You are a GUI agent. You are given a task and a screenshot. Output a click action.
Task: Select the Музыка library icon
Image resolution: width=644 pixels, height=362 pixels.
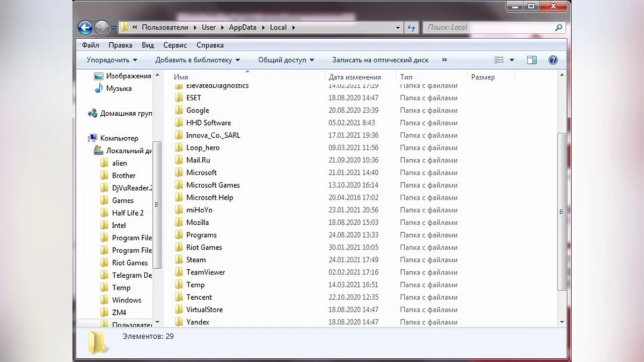click(x=99, y=88)
